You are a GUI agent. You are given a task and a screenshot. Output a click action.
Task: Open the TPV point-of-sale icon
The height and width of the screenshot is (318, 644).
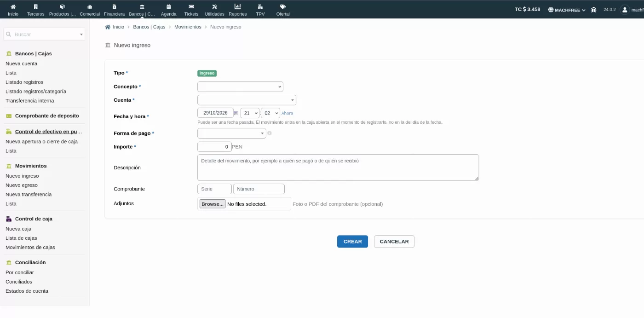(260, 7)
